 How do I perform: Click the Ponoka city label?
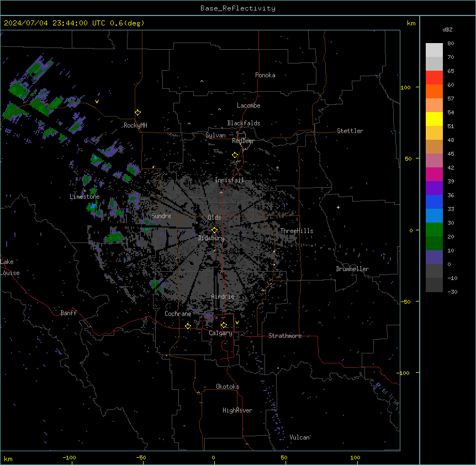(265, 75)
